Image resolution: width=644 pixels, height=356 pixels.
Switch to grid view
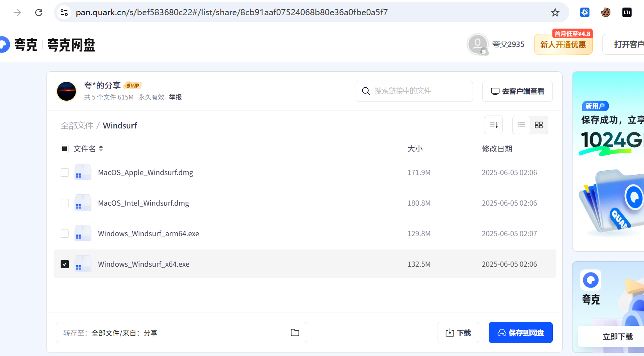click(x=539, y=125)
